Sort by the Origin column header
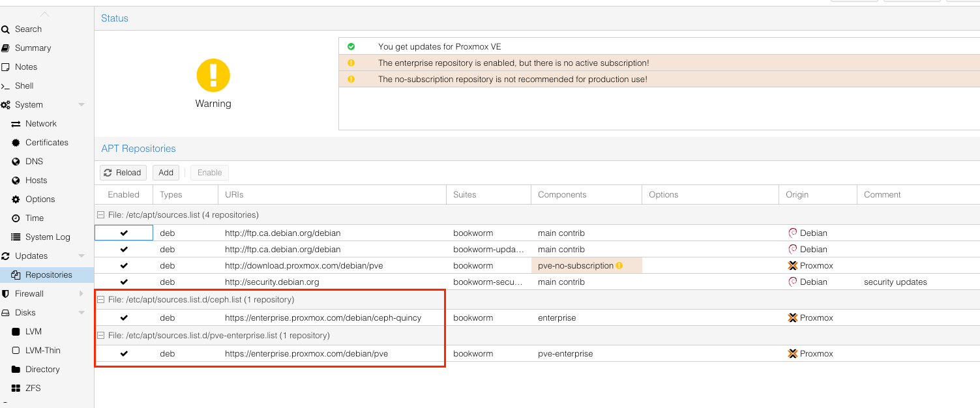 point(818,194)
